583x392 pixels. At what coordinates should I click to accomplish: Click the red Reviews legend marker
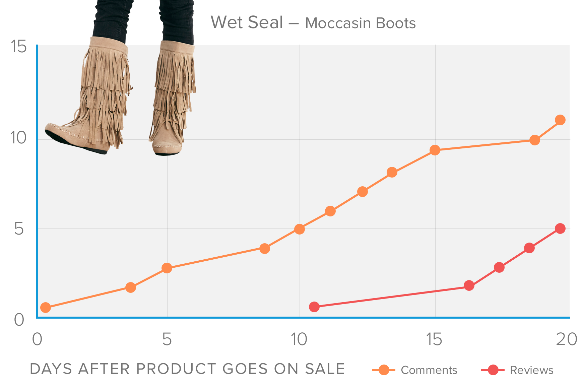[493, 370]
